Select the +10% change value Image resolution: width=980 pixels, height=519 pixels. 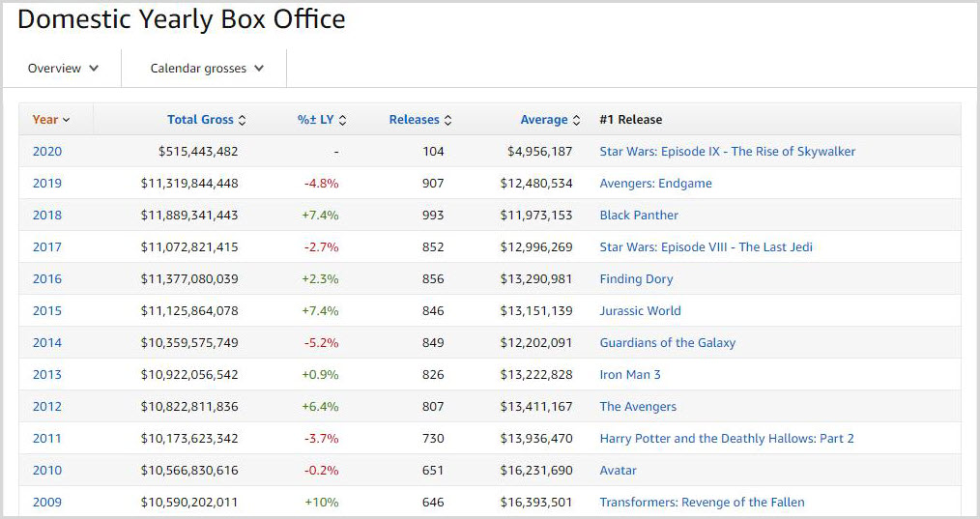click(x=321, y=503)
